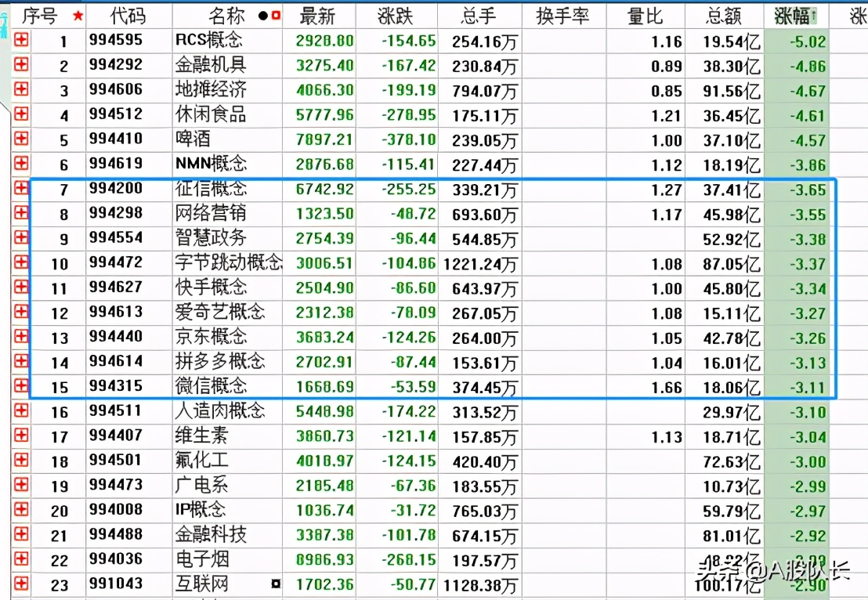
Task: Click change value -255.25
Action: [x=408, y=190]
